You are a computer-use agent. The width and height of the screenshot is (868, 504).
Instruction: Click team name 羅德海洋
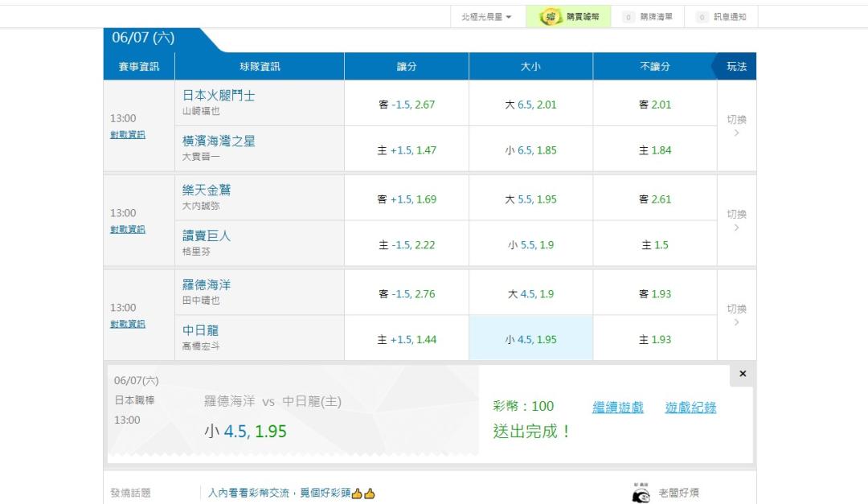pyautogui.click(x=207, y=285)
